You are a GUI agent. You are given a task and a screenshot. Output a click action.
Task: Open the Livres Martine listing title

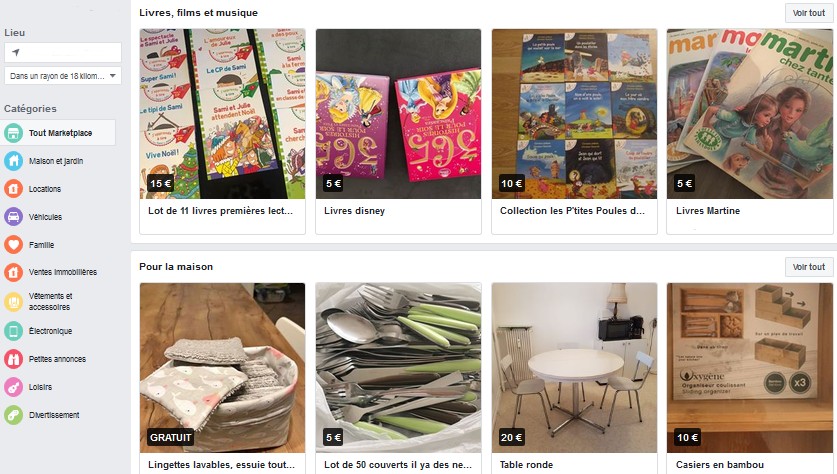tap(708, 211)
